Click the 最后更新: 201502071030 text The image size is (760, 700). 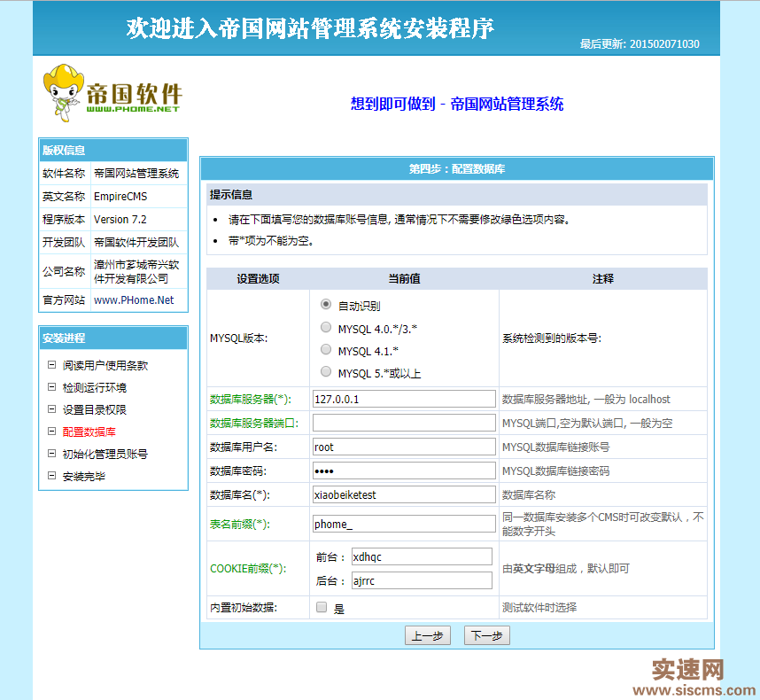640,44
